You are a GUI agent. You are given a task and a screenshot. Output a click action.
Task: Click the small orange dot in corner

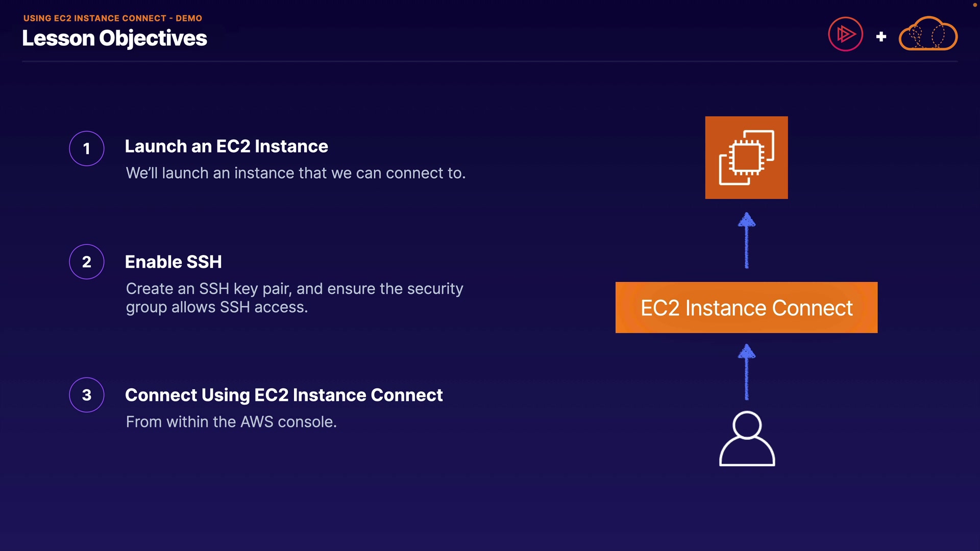tap(974, 5)
